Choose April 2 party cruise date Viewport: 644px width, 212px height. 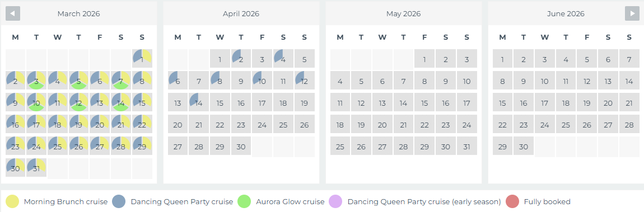pyautogui.click(x=241, y=59)
